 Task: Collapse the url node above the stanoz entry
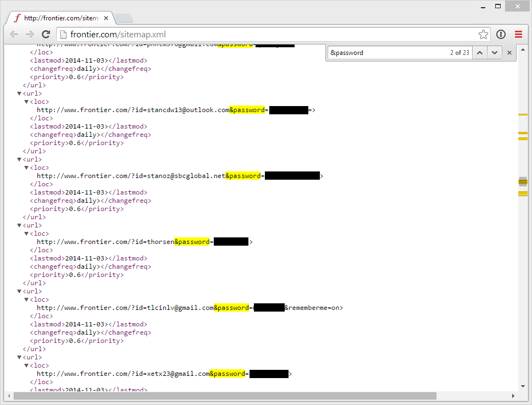click(19, 159)
